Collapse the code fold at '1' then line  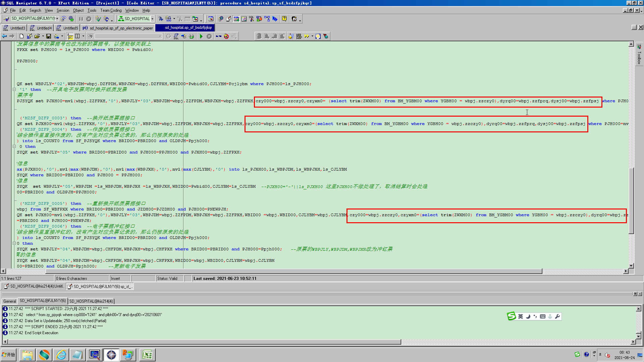click(14, 89)
